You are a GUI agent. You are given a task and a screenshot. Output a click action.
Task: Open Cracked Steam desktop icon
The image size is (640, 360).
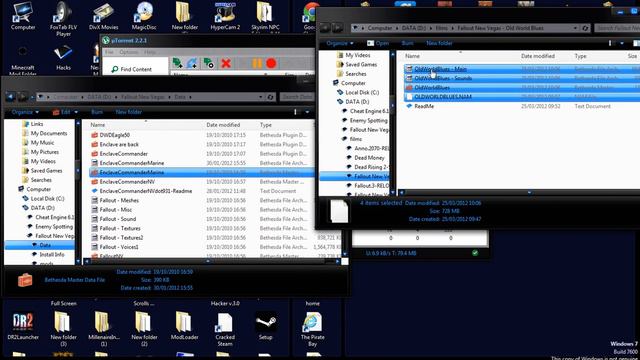tap(225, 329)
